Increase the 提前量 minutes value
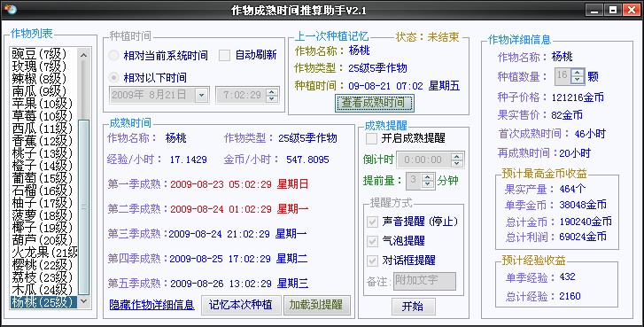644x327 pixels. [x=428, y=177]
